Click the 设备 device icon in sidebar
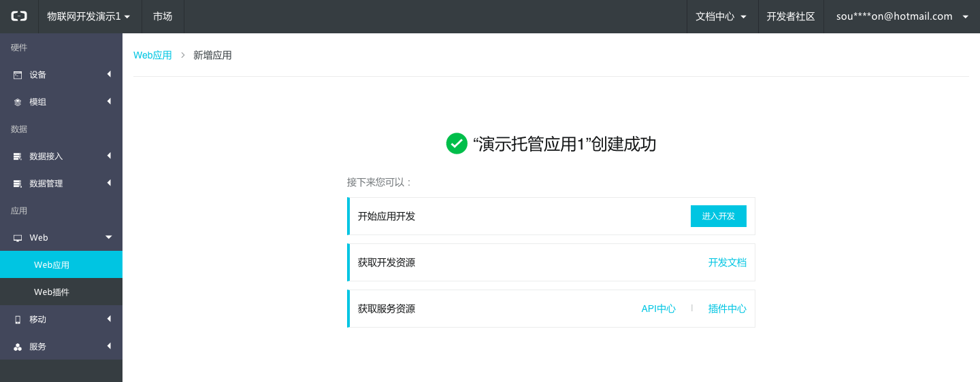 click(18, 75)
